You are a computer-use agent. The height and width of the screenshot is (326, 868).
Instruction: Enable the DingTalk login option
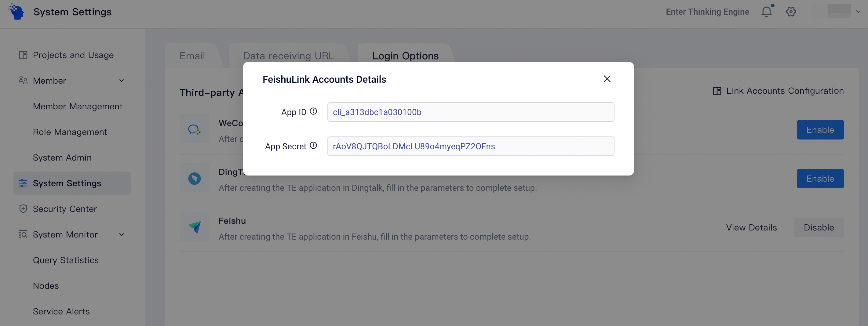[820, 179]
